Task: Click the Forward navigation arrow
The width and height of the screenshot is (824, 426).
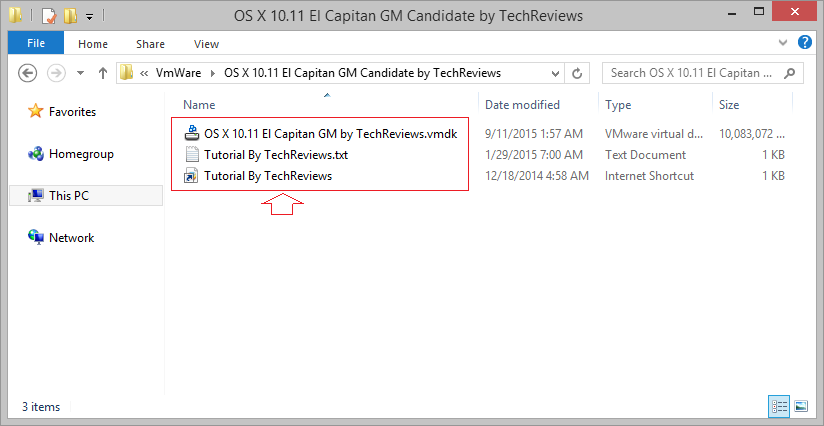Action: [x=56, y=73]
